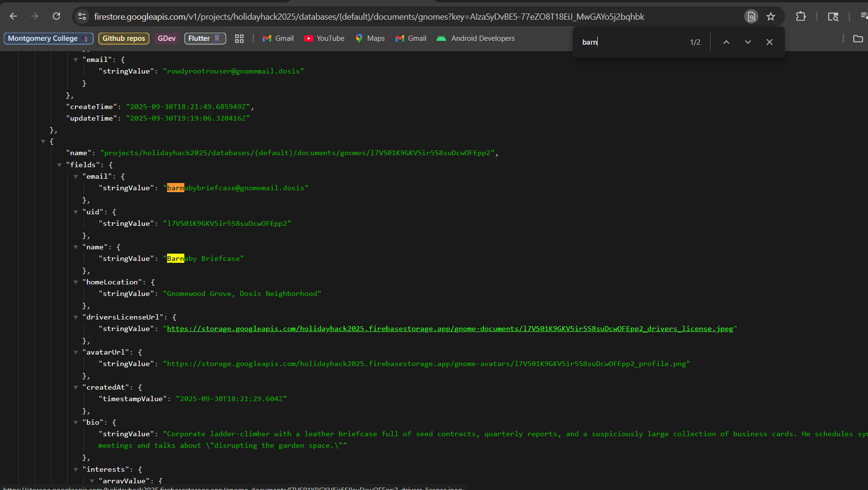Open the first Gmail bookmark

pyautogui.click(x=278, y=38)
